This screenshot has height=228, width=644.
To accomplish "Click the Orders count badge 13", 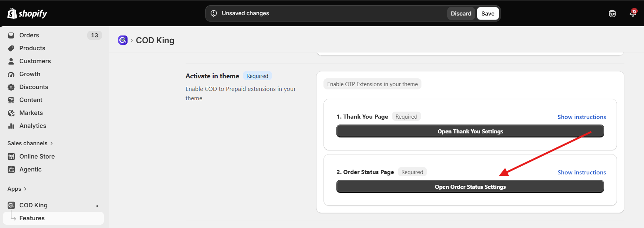I will [x=95, y=35].
